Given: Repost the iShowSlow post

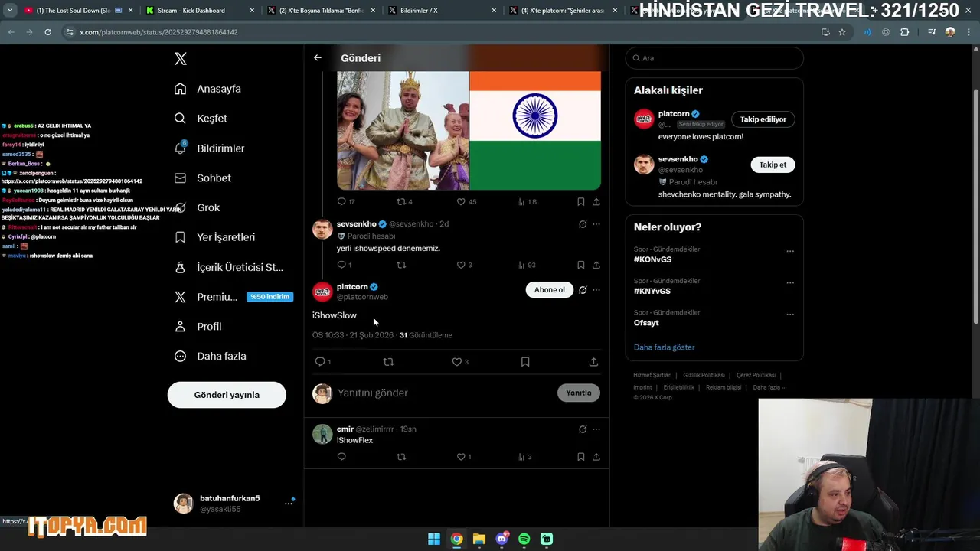Looking at the screenshot, I should [x=388, y=362].
